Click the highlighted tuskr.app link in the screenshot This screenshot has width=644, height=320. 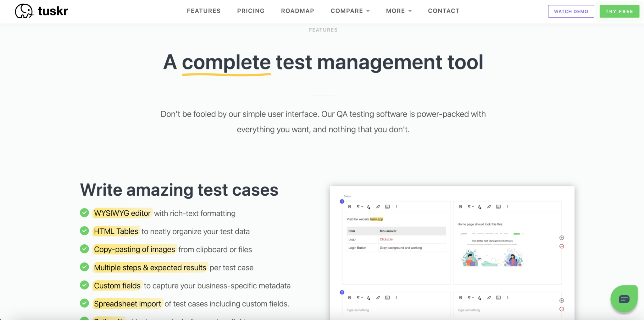tap(376, 219)
